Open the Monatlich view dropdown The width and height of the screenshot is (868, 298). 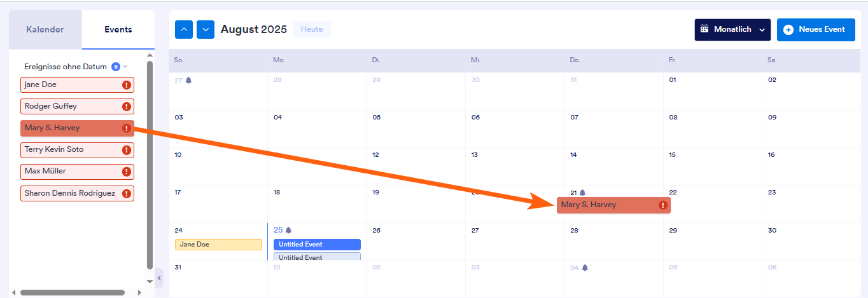(732, 30)
